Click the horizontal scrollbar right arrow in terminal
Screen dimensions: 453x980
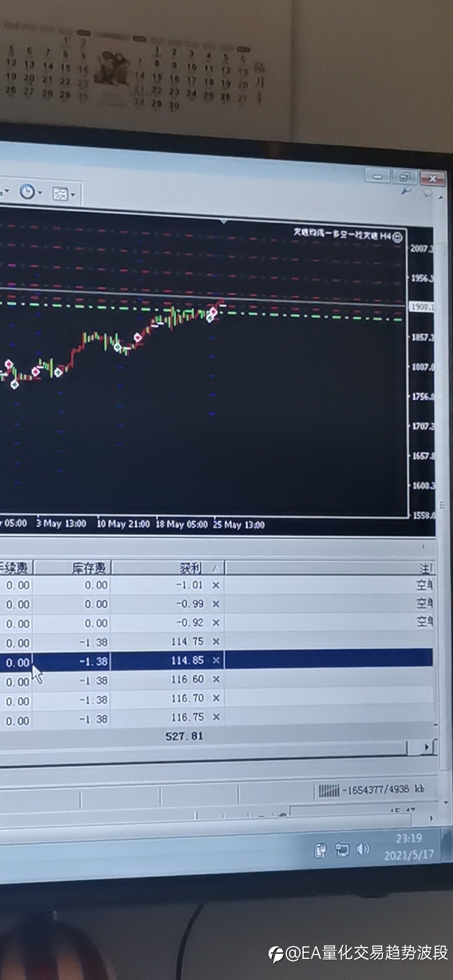point(427,747)
